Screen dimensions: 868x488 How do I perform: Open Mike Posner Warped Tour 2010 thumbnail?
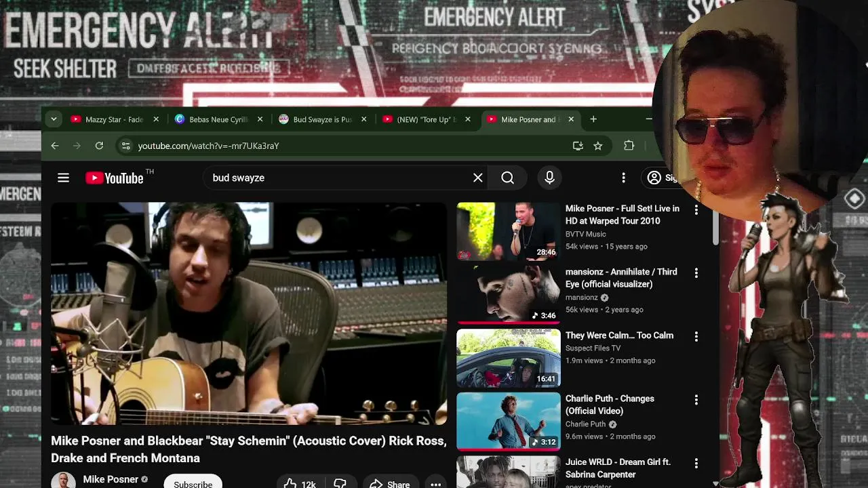(509, 231)
